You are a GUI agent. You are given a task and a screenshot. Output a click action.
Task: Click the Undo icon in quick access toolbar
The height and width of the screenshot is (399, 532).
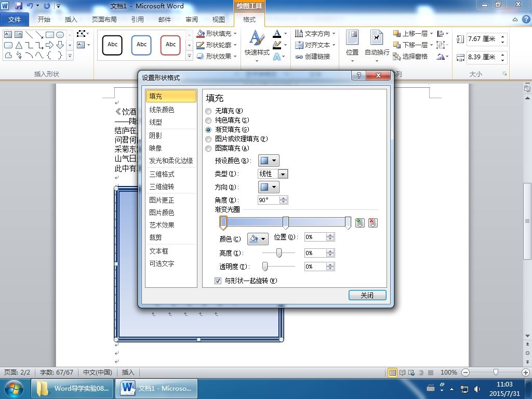coord(30,6)
